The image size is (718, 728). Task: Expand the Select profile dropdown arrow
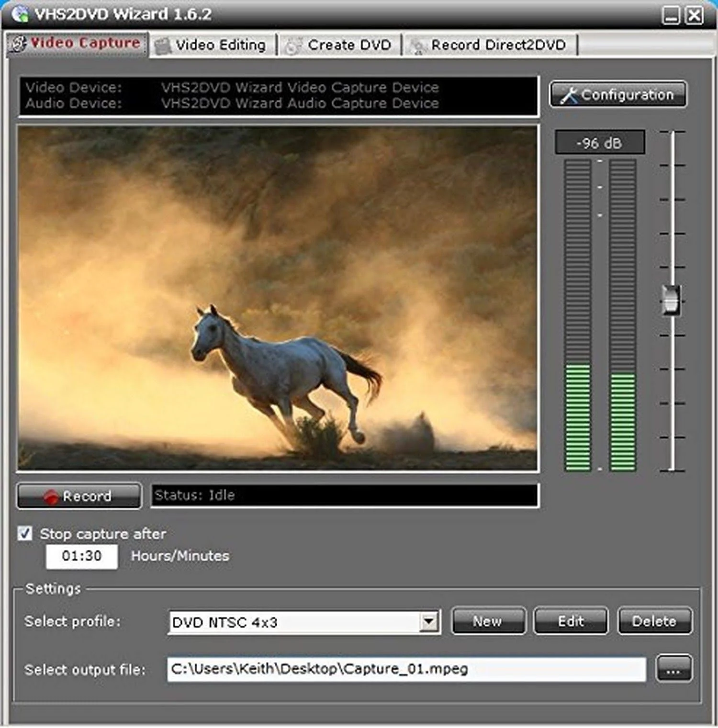pyautogui.click(x=429, y=622)
